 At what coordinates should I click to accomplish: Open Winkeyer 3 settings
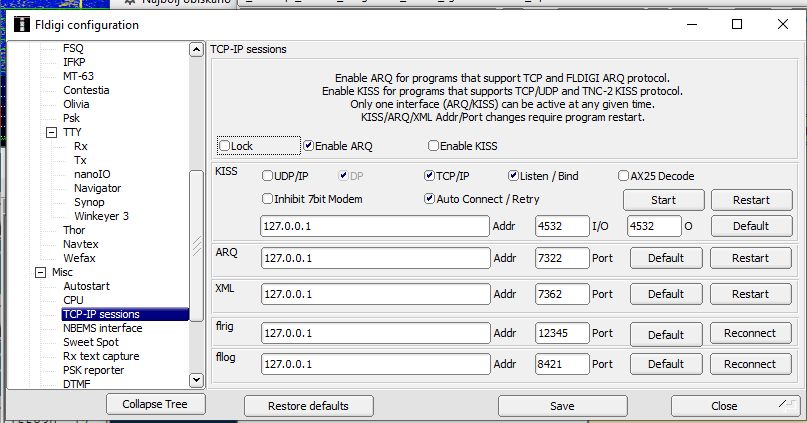[101, 216]
